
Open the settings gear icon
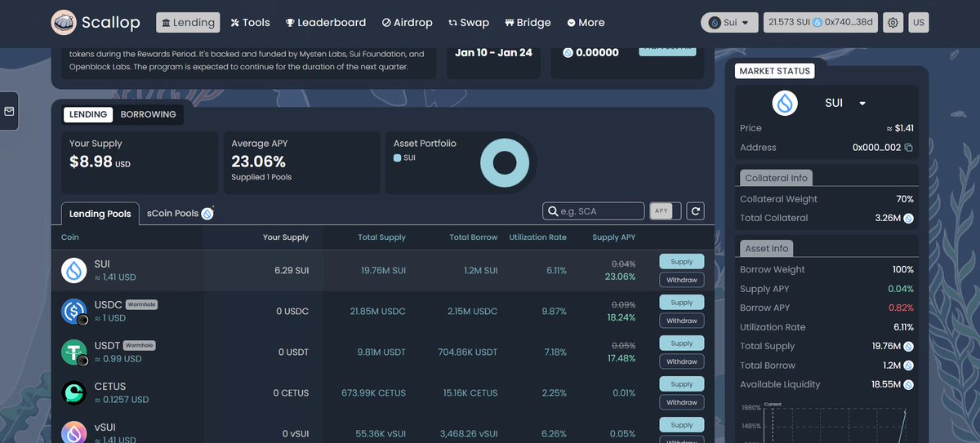click(x=893, y=23)
